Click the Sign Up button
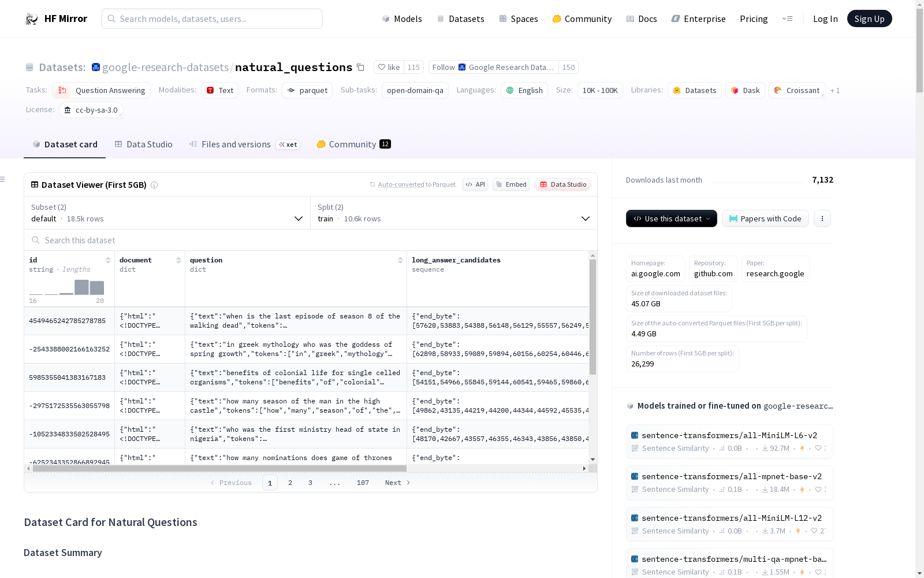Viewport: 924px width, 578px height. click(x=869, y=19)
